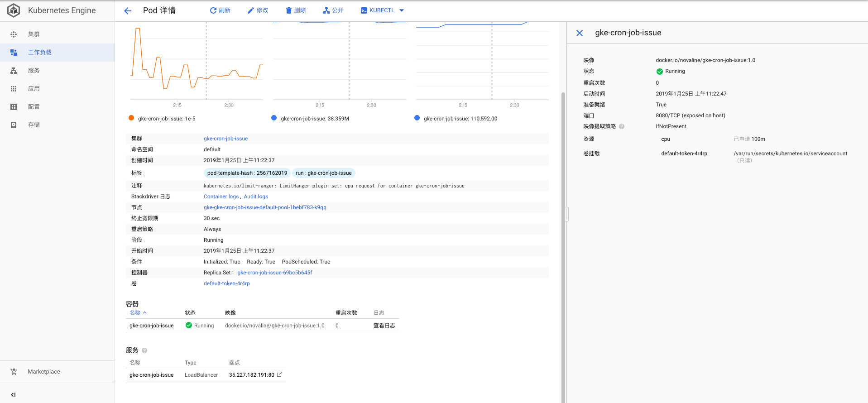The image size is (868, 403).
Task: Open the 集群 menu item
Action: pyautogui.click(x=58, y=34)
